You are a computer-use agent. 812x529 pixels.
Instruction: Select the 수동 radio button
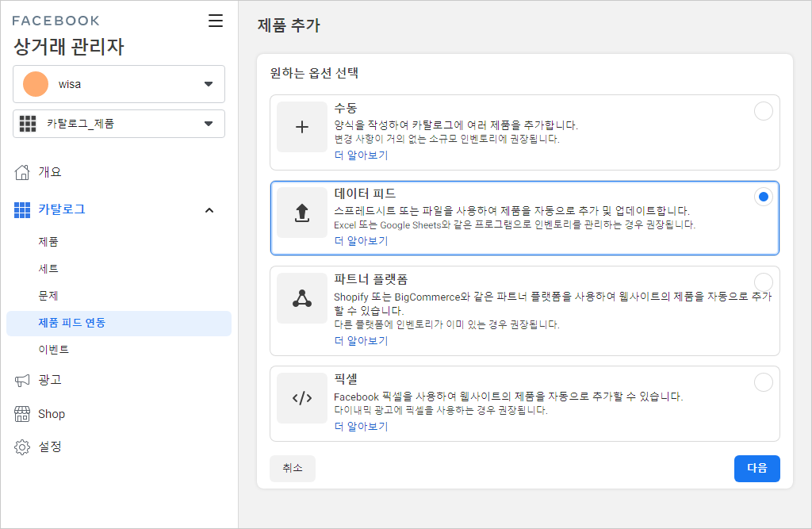point(764,111)
